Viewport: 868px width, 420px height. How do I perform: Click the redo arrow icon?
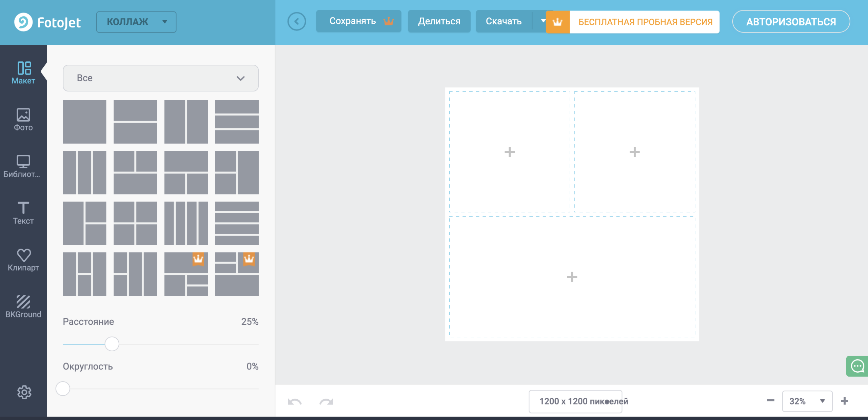326,402
